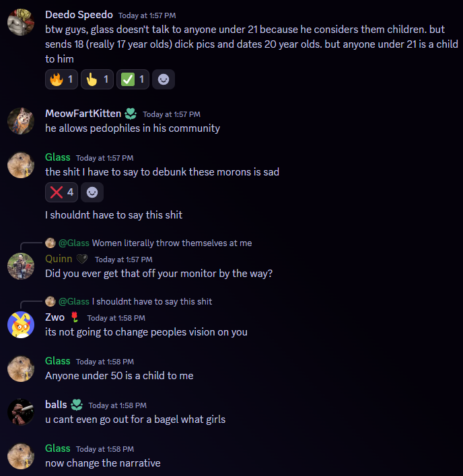Viewport: 463px width, 476px height.
Task: Open Quinn's username profile
Action: coord(59,259)
